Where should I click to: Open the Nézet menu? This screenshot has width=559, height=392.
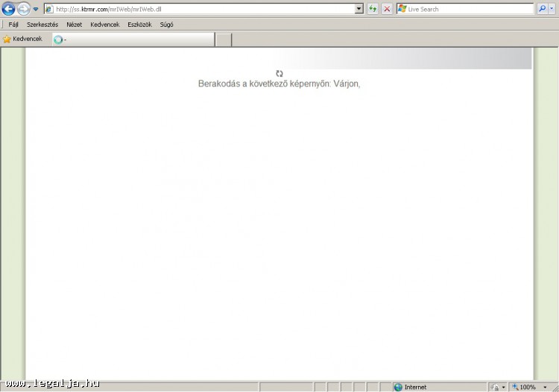click(x=74, y=25)
